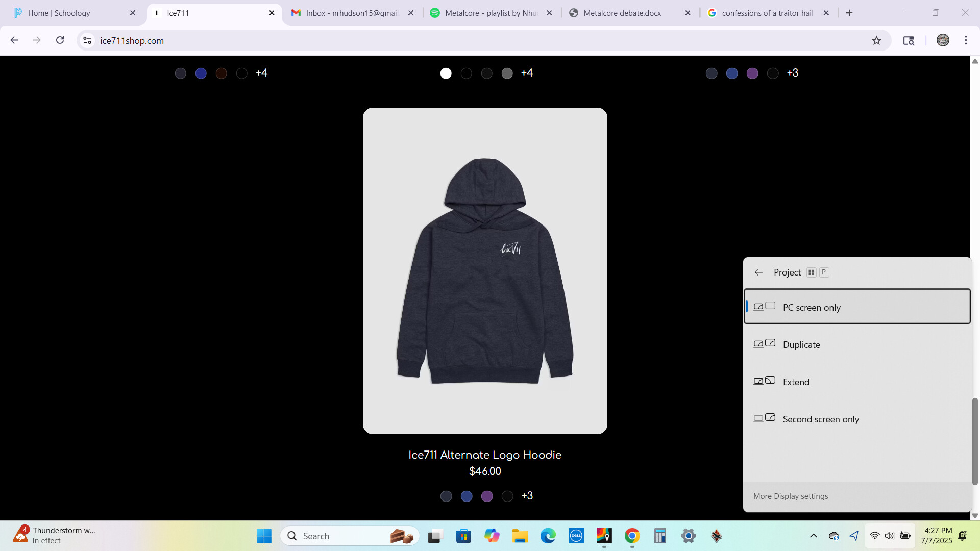Switch to the Gmail Inbox tab
The width and height of the screenshot is (980, 551).
352,13
